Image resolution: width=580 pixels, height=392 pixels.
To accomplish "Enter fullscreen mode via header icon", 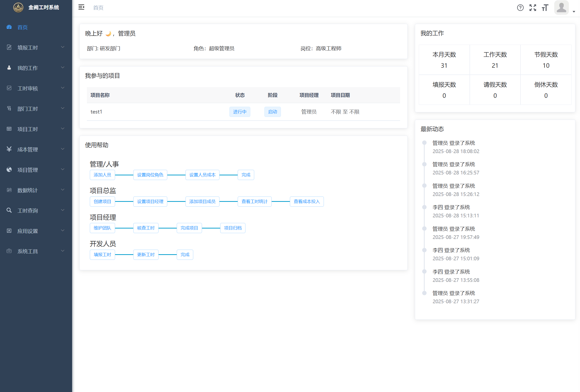I will point(533,8).
